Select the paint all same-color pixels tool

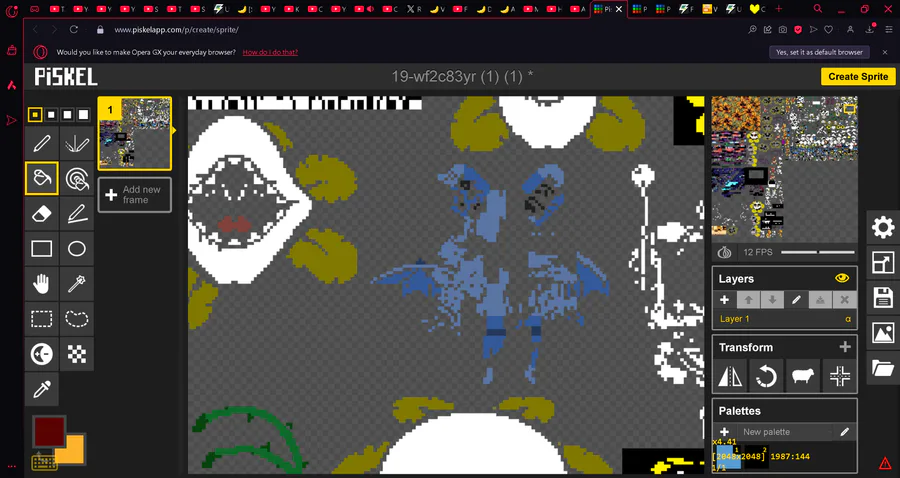76,178
